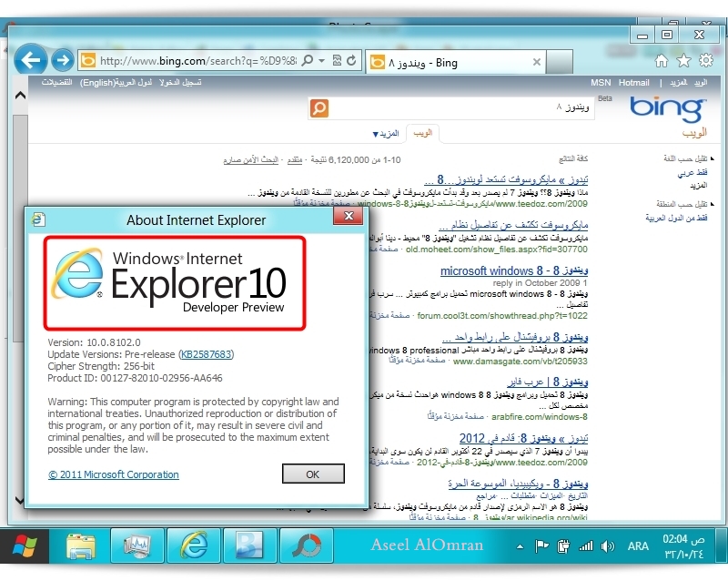728x581 pixels.
Task: Close the Bing tab with its X
Action: 537,62
